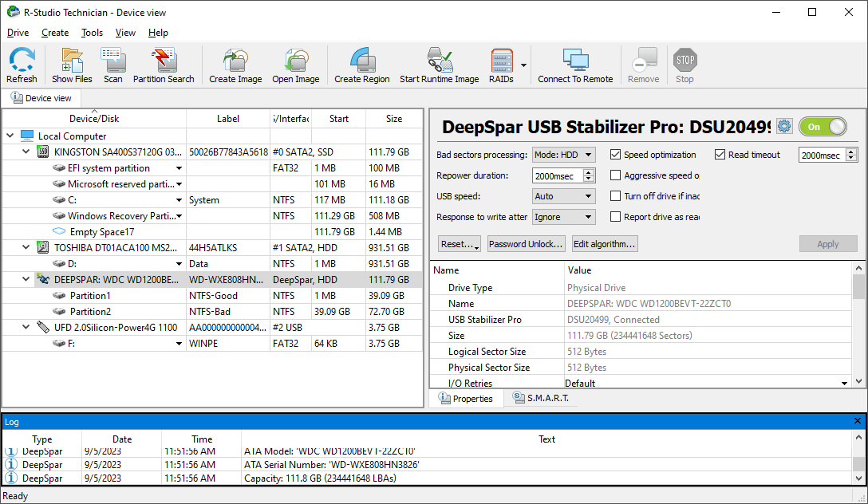Click the C: volume disk icon
This screenshot has width=868, height=504.
pos(59,199)
